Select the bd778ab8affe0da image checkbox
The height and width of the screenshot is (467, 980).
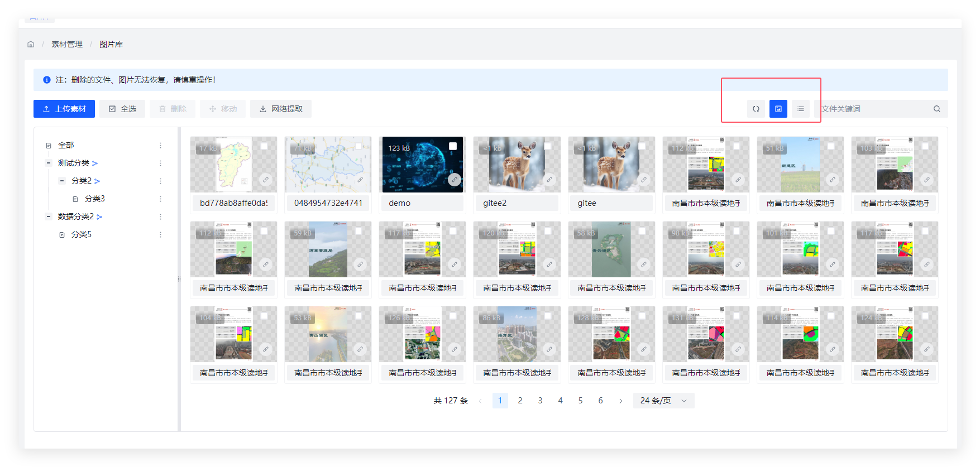click(x=264, y=146)
